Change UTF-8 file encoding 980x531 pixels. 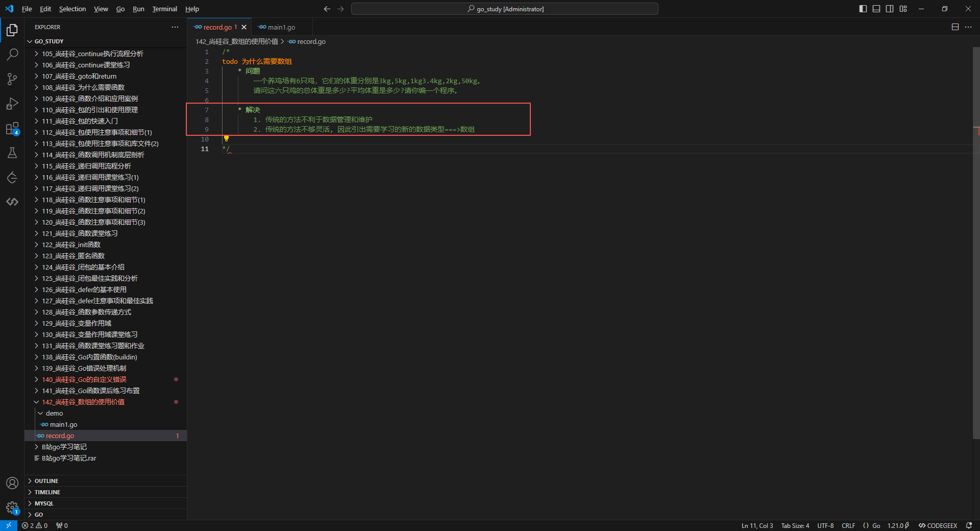tap(825, 525)
